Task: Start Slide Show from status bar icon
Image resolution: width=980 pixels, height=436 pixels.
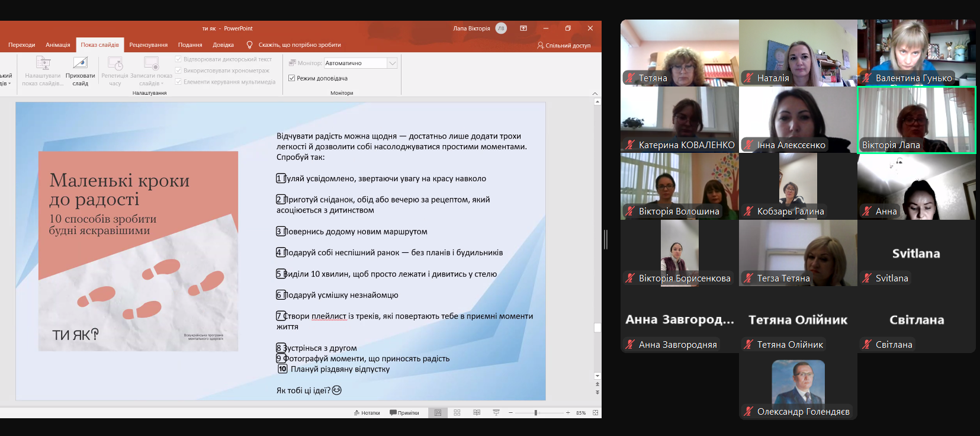Action: pyautogui.click(x=496, y=413)
